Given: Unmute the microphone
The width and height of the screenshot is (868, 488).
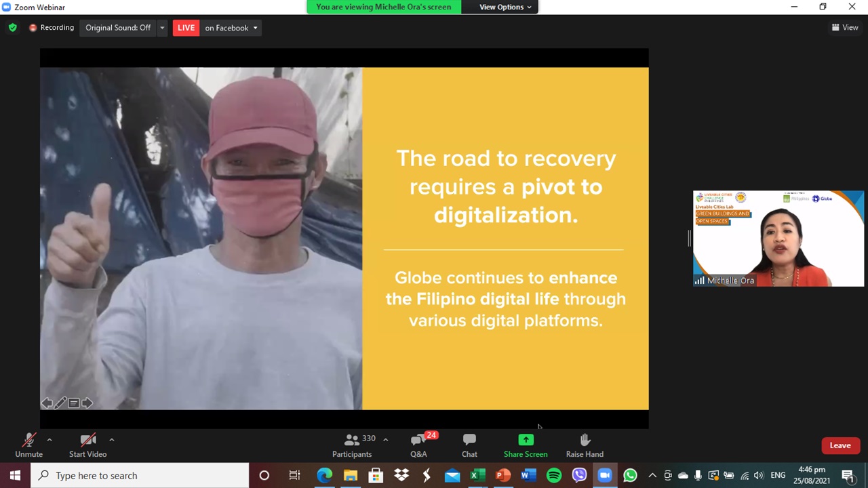Looking at the screenshot, I should [28, 445].
